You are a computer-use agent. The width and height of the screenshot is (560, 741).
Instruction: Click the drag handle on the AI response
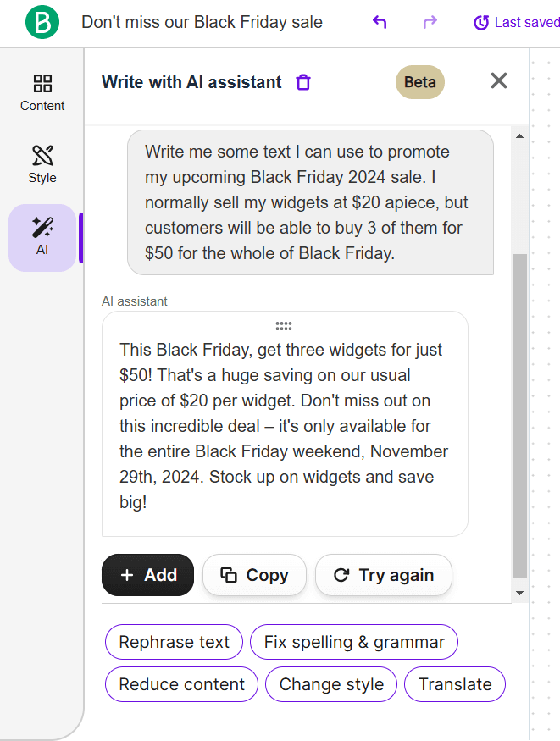point(284,326)
